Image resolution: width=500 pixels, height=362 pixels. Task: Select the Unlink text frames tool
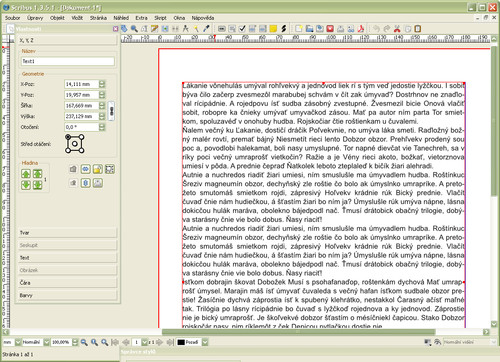pos(175,29)
